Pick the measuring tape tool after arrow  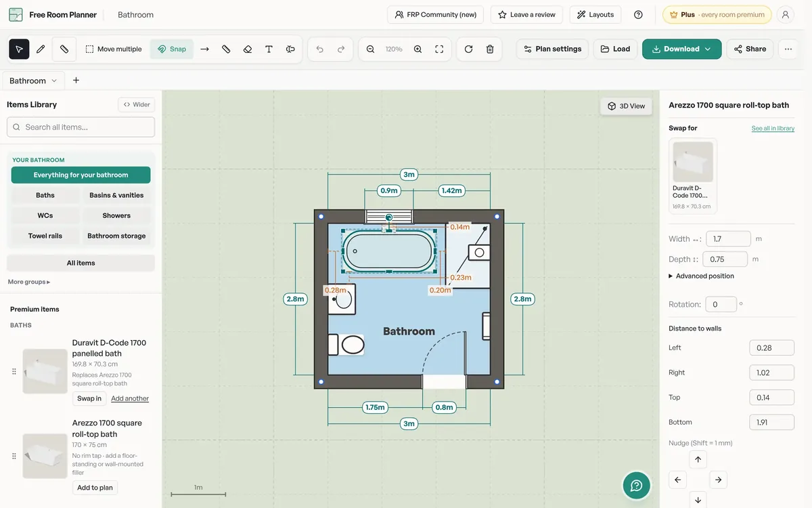[x=226, y=49]
